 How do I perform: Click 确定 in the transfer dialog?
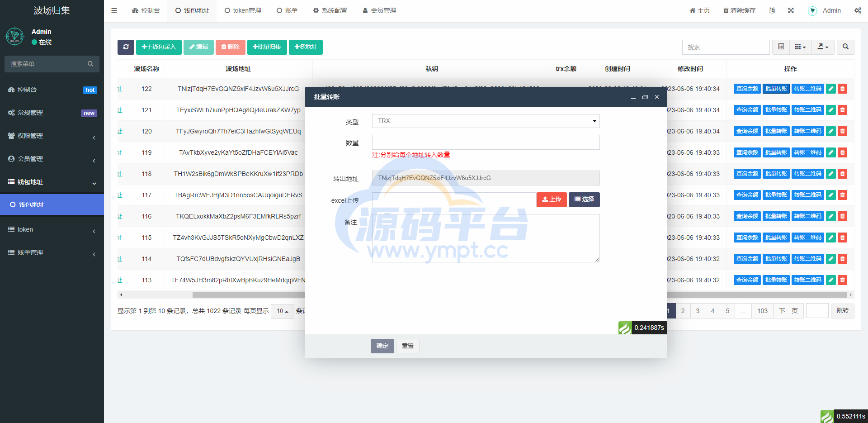[x=382, y=346]
